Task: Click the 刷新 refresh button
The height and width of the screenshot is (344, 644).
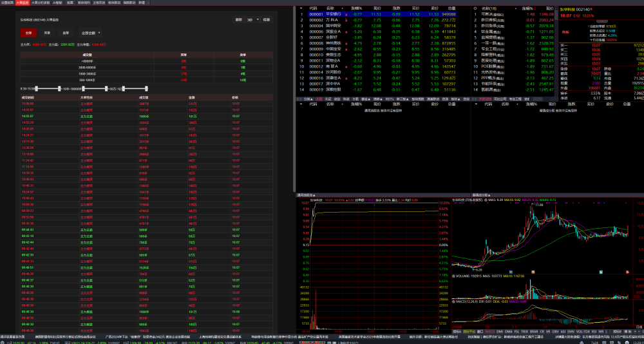Action: coord(238,19)
